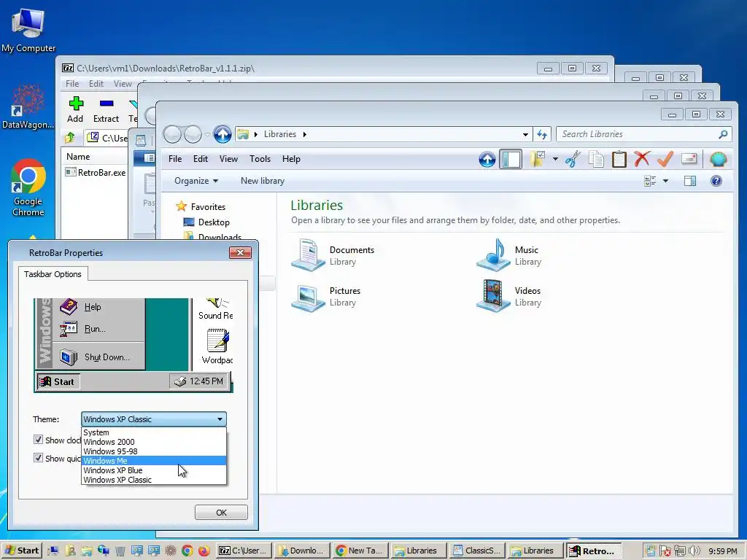Open the Videos library
Image resolution: width=747 pixels, height=560 pixels.
pyautogui.click(x=509, y=296)
